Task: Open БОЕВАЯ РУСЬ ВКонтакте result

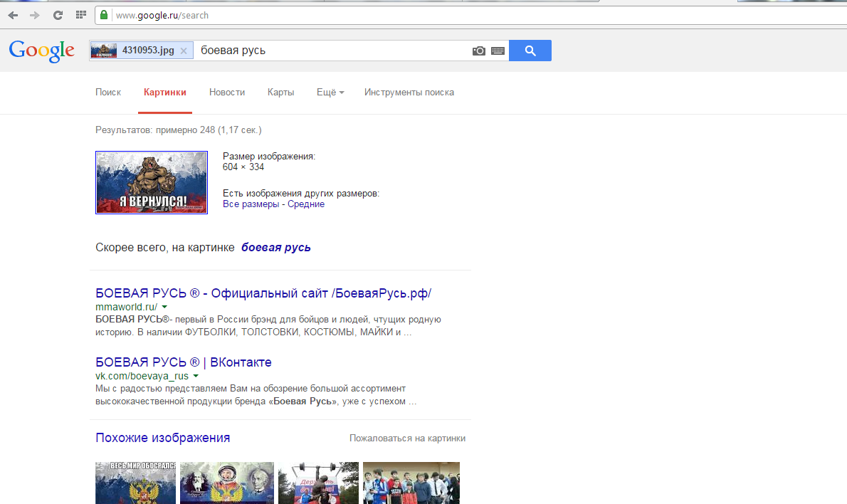Action: click(x=183, y=362)
